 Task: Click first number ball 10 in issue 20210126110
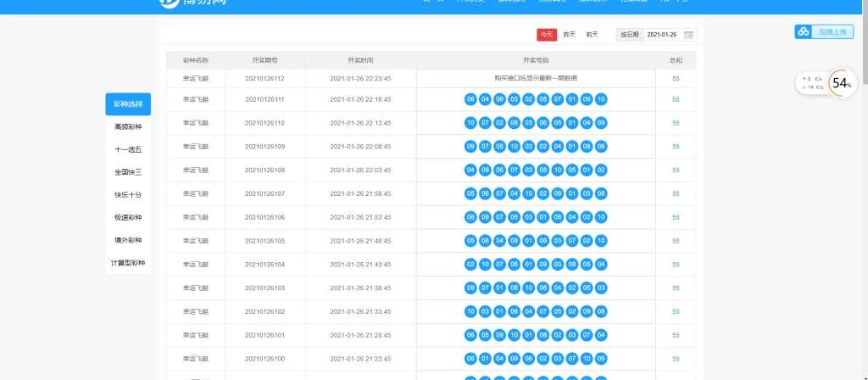coord(470,123)
